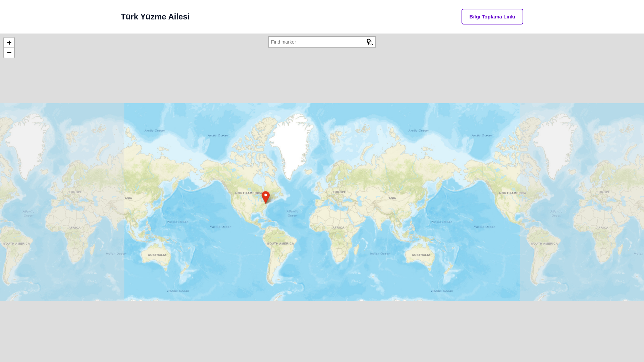Click the Türk Yüzme Ailesi title
The height and width of the screenshot is (362, 644).
point(155,17)
